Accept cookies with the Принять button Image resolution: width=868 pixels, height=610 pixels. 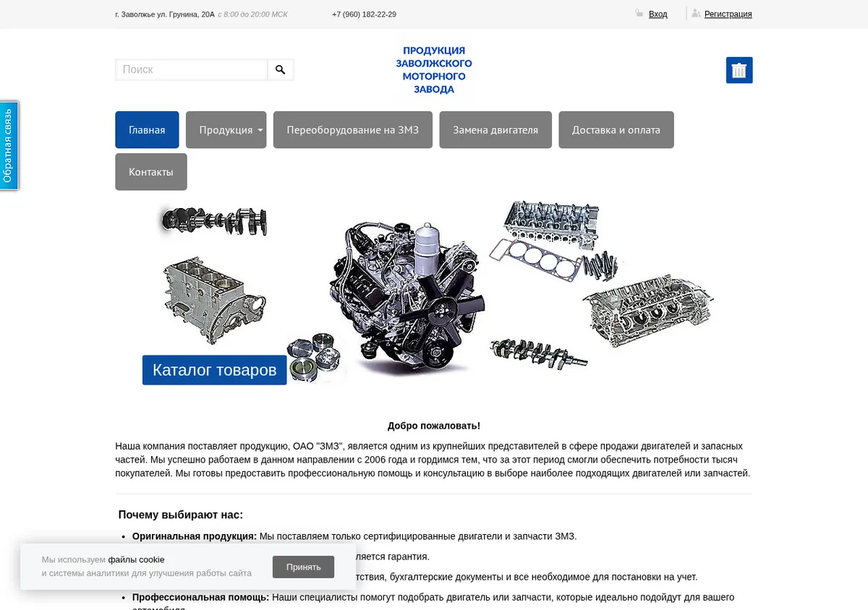click(304, 567)
